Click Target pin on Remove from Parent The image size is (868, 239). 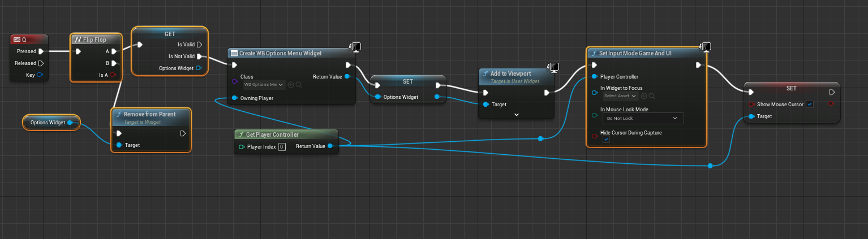click(x=119, y=145)
